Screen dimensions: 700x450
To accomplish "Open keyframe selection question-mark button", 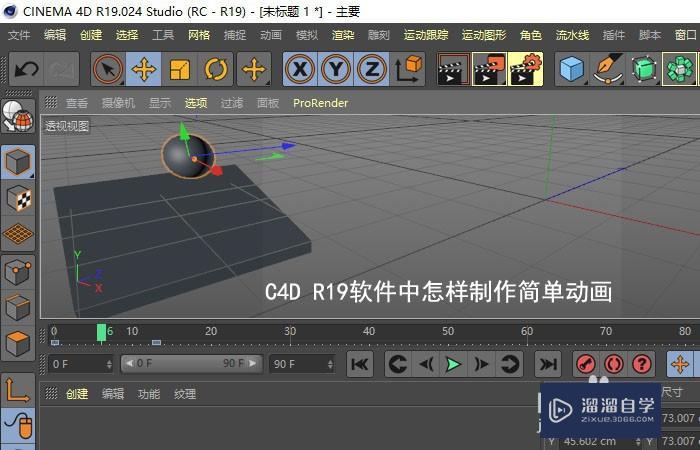I will tap(642, 364).
